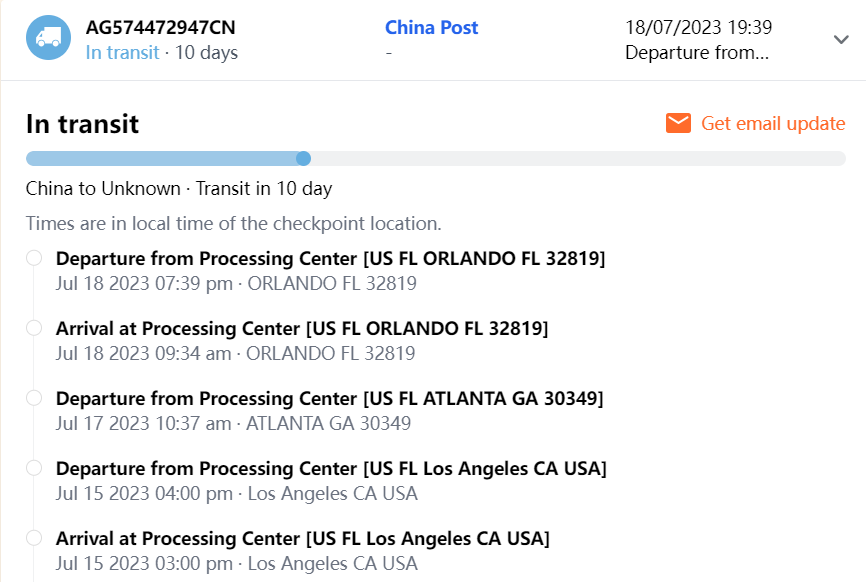Click the transit progress bar
Viewport: 866px width, 582px height.
pyautogui.click(x=435, y=158)
